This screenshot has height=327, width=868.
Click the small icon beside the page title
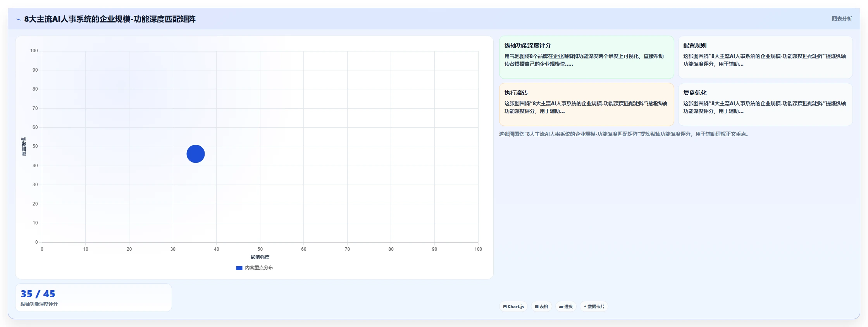point(18,19)
